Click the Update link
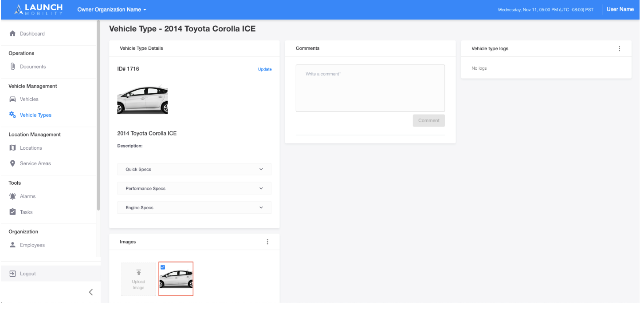This screenshot has height=310, width=644. pos(265,69)
